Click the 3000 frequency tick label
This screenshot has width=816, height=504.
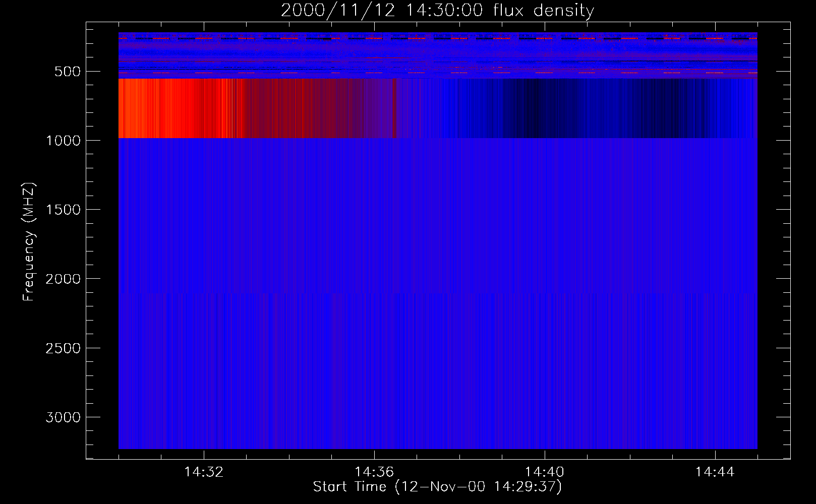coord(63,417)
